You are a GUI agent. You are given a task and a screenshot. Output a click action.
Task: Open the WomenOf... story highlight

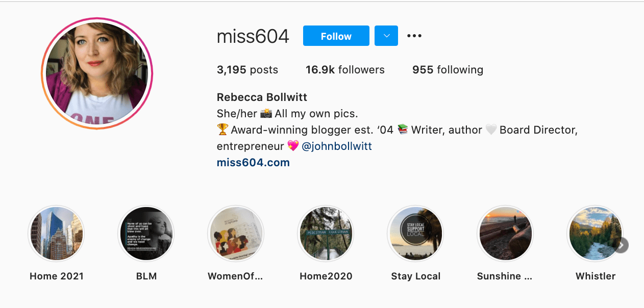click(x=236, y=234)
